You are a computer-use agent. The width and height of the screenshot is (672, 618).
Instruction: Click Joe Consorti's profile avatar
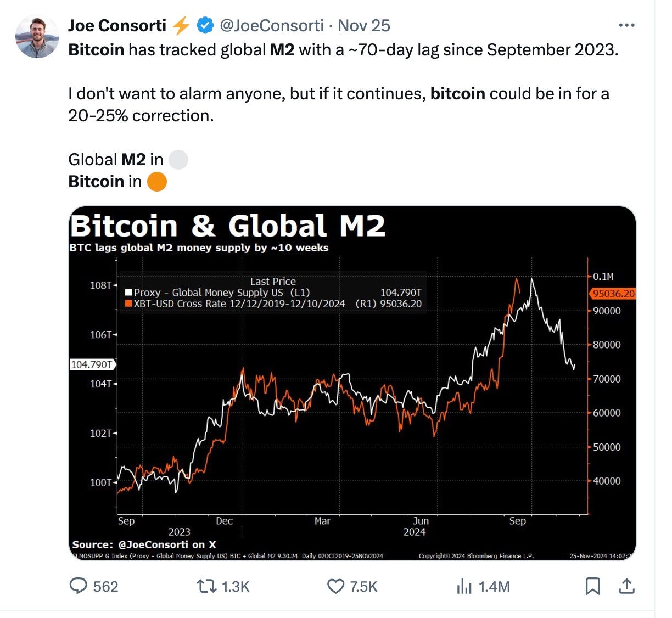(37, 37)
